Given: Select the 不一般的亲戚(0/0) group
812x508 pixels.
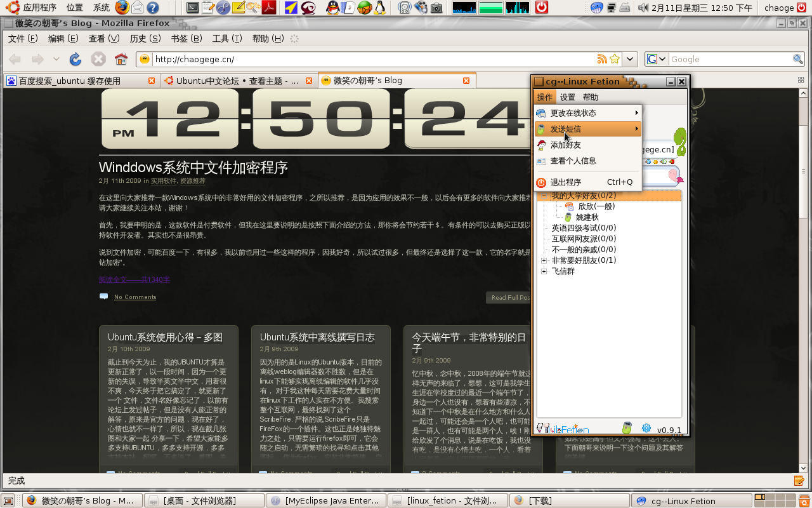Looking at the screenshot, I should click(584, 250).
